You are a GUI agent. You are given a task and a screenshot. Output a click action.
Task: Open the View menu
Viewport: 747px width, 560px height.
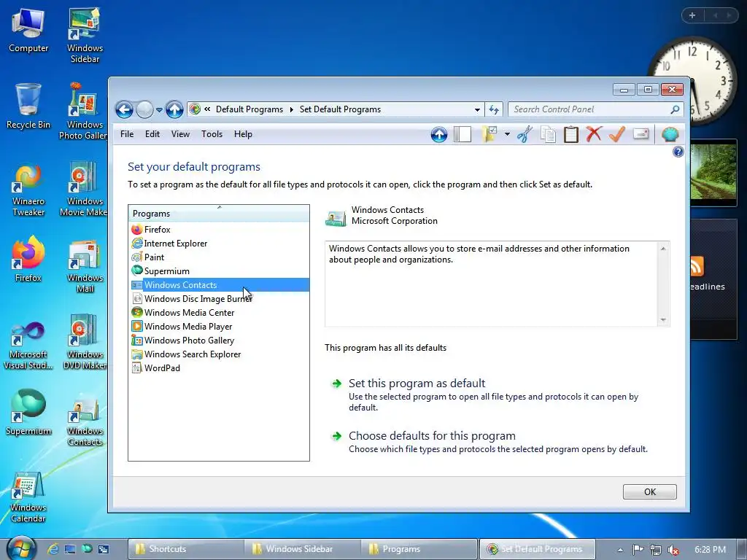[x=181, y=134]
